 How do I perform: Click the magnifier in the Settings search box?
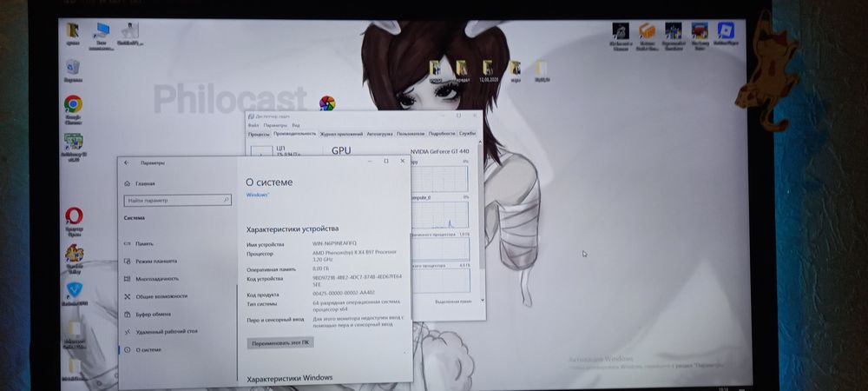[x=226, y=199]
